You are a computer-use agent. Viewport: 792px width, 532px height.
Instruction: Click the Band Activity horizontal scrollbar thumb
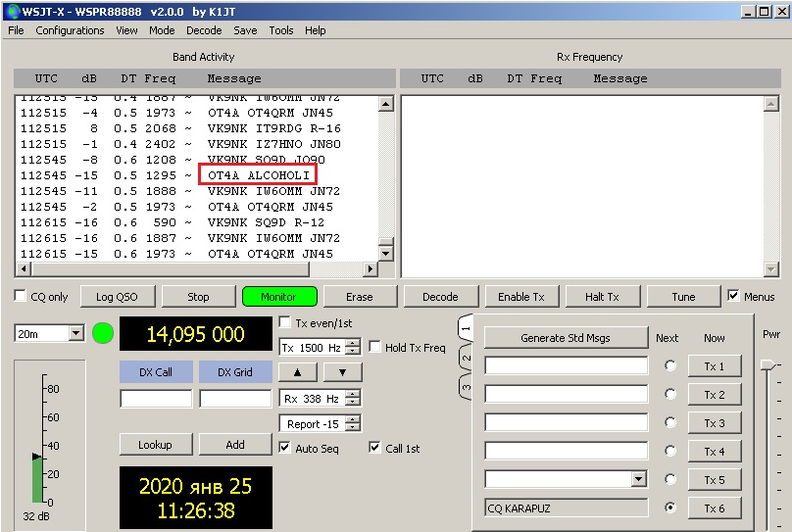click(170, 269)
